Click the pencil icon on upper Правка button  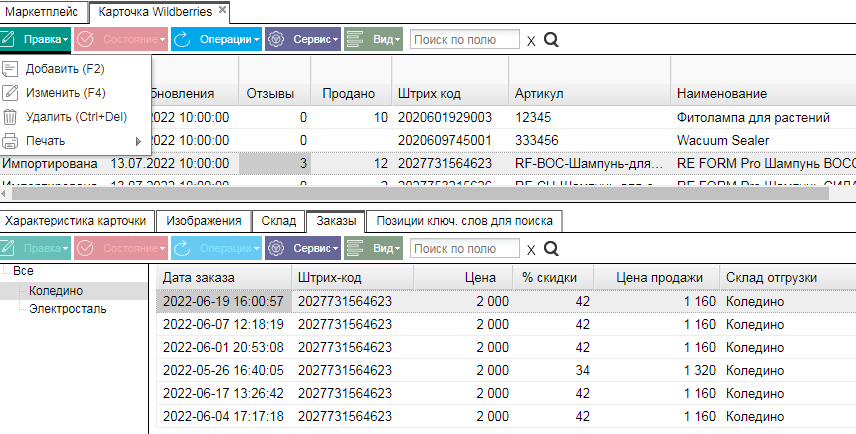coord(8,39)
